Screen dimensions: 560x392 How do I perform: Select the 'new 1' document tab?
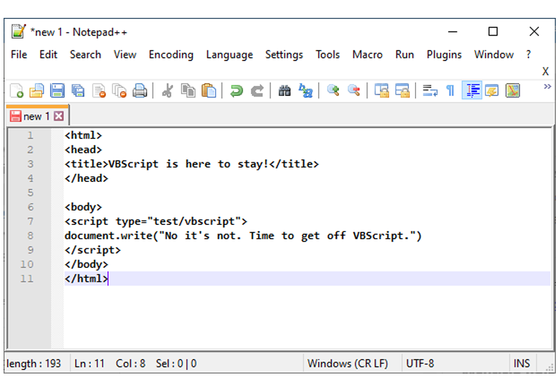point(36,116)
